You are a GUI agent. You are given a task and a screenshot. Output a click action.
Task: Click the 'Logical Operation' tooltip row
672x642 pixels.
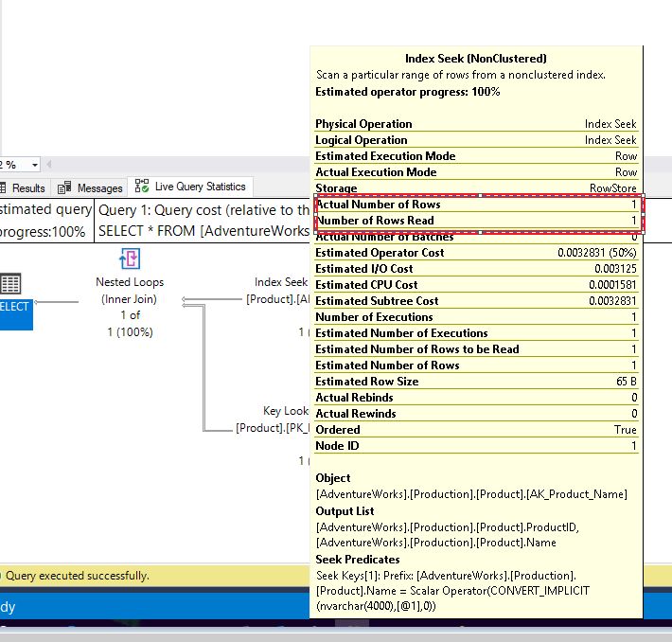pos(476,140)
